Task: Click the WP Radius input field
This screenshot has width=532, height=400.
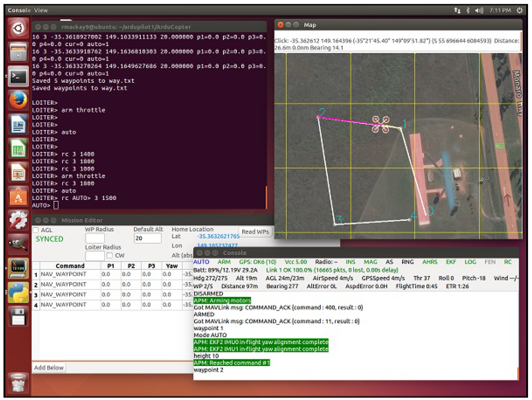Action: (95, 238)
